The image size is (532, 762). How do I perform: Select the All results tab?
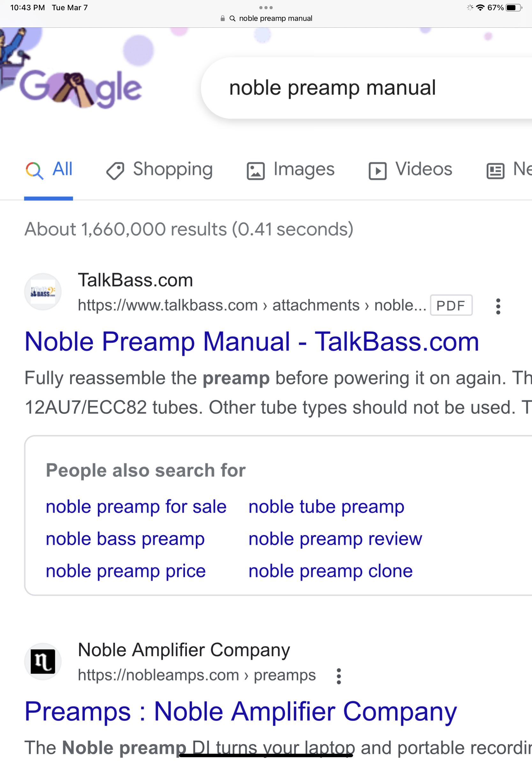point(49,169)
